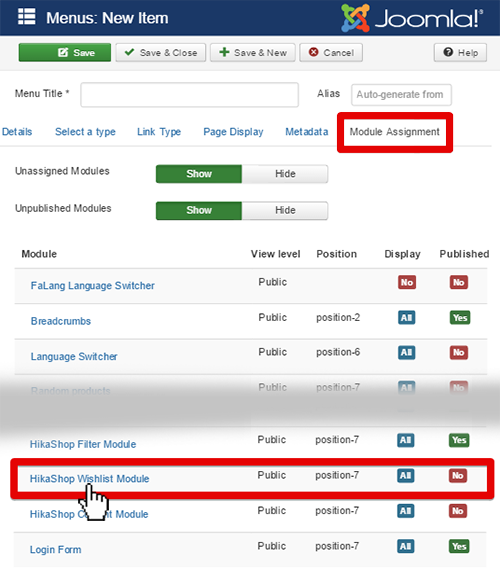The height and width of the screenshot is (570, 500).
Task: Click 'Unpublished Modules' label
Action: coord(63,208)
